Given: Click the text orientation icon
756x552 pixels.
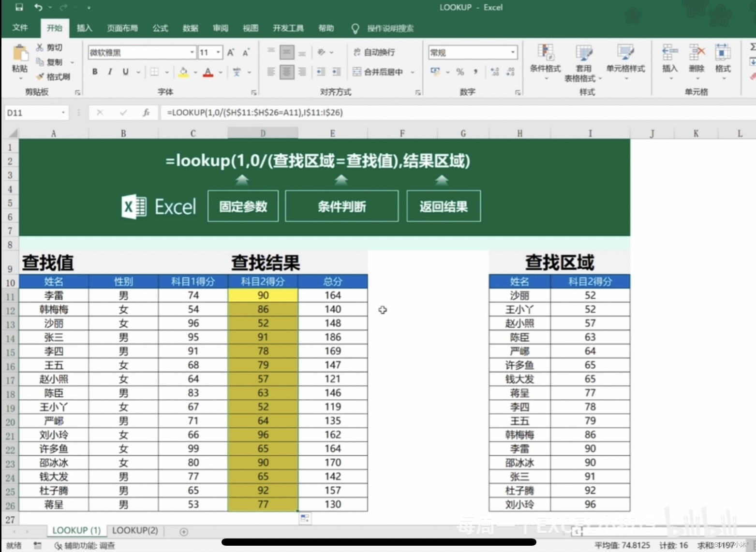Looking at the screenshot, I should [321, 52].
